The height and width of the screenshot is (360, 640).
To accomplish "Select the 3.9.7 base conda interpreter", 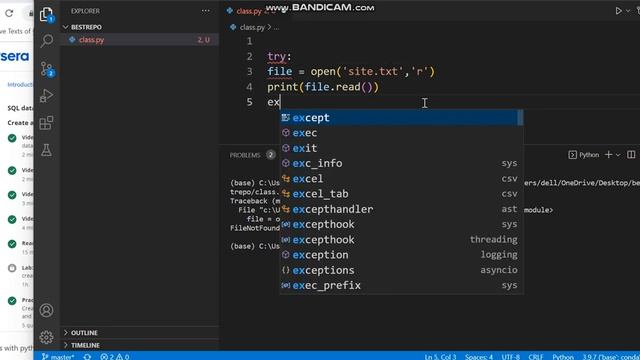I will [x=611, y=356].
